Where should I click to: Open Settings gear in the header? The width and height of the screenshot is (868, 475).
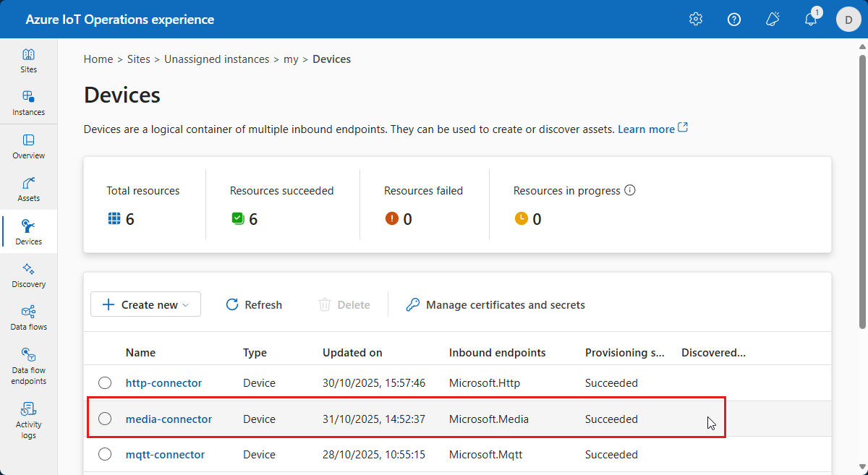[696, 20]
